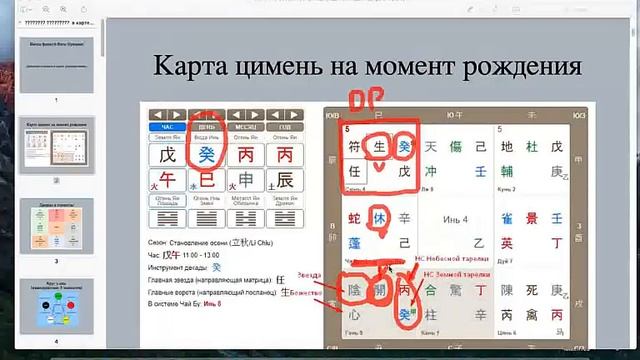640x360 pixels.
Task: Click the 陳 deity in bottom right palace
Action: 507,290
